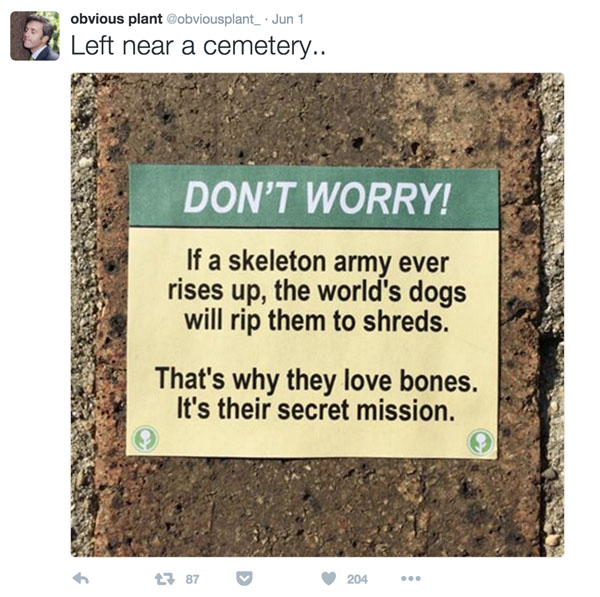Click the green logo at sign's bottom-left
This screenshot has height=597, width=600.
(x=146, y=438)
